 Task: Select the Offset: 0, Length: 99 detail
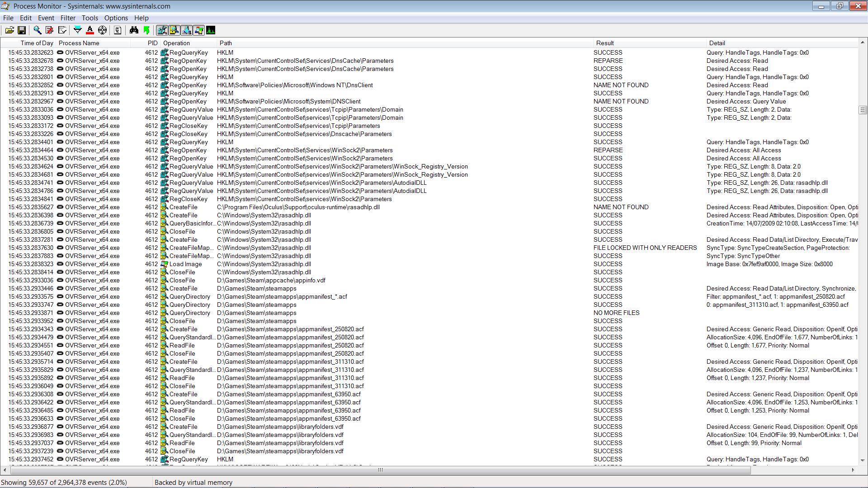(x=754, y=443)
